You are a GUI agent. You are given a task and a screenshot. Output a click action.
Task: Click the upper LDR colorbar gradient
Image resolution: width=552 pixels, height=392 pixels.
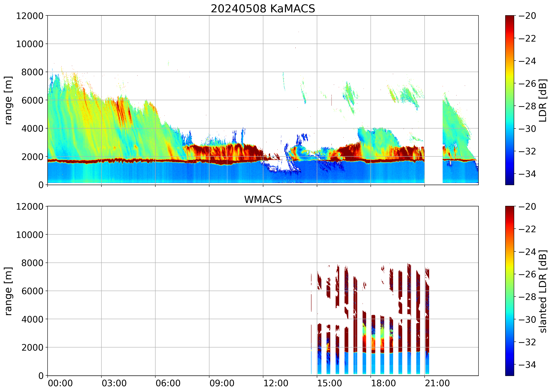pos(509,100)
